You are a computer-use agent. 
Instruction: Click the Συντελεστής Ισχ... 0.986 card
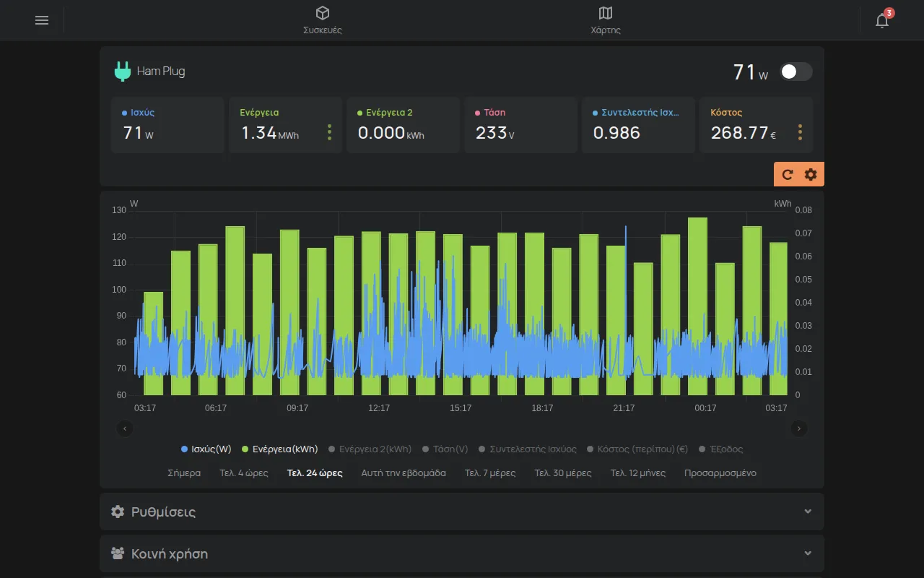tap(638, 125)
